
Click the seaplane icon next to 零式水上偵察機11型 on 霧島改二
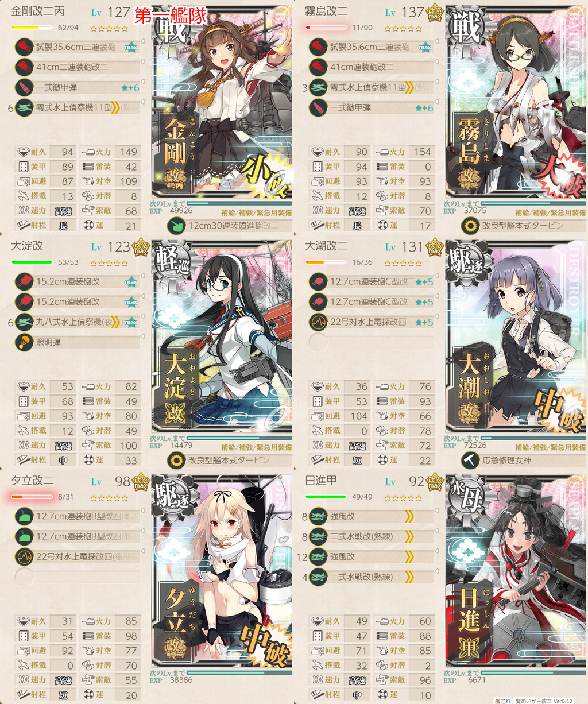tap(318, 87)
